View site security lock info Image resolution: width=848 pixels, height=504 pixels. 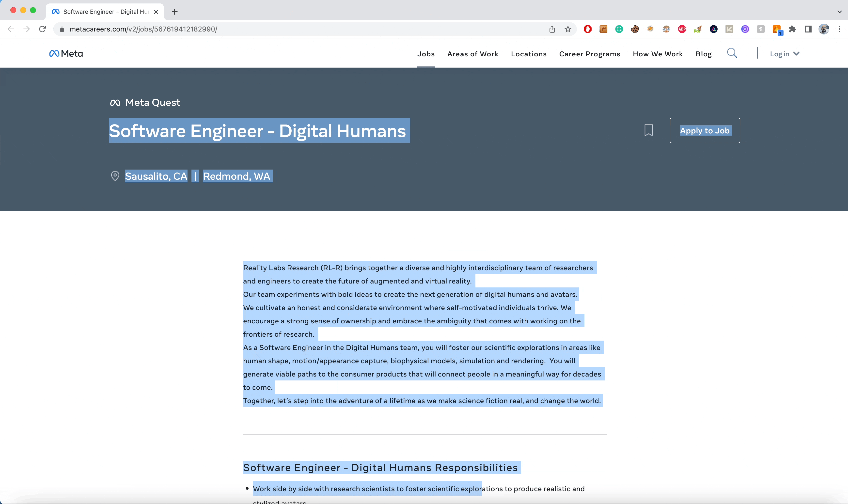(x=62, y=29)
